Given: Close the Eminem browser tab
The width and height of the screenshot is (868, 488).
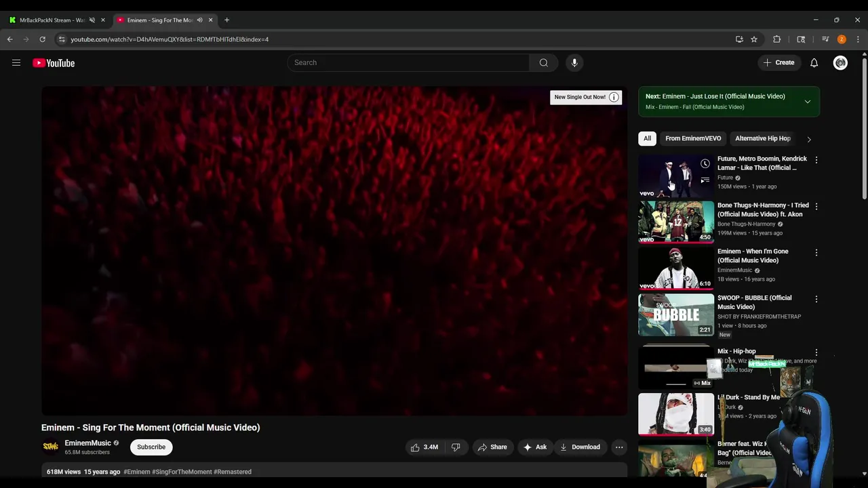Looking at the screenshot, I should (x=210, y=20).
